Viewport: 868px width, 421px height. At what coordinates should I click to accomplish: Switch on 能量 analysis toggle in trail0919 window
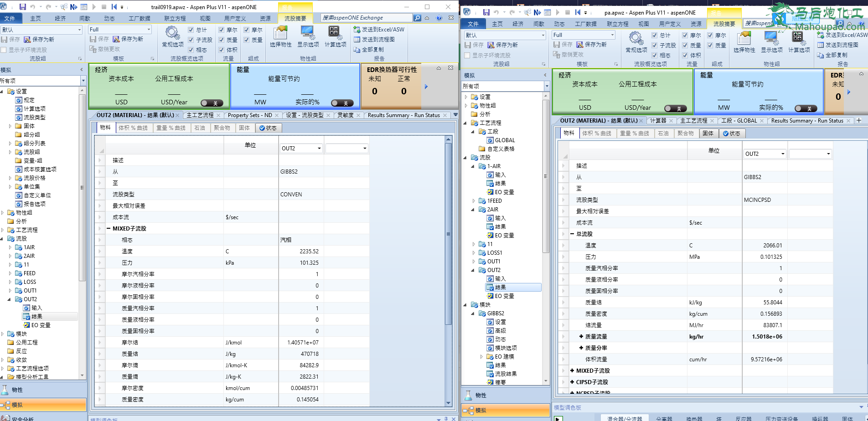tap(342, 103)
